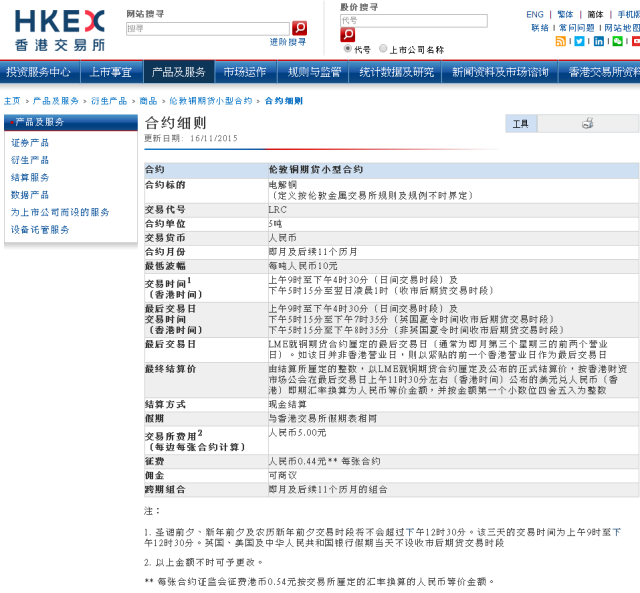The height and width of the screenshot is (593, 640).
Task: Click the red website search magnifier button
Action: point(299,28)
